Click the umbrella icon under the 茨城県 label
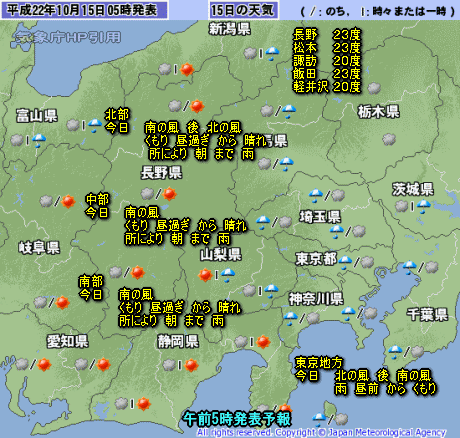Screen dimensions: 460x438 [424, 206]
